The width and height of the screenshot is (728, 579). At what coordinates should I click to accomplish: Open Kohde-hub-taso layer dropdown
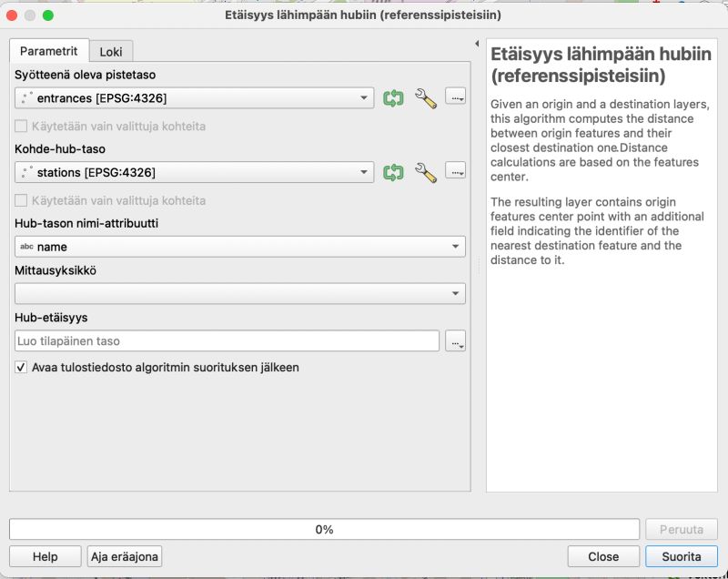click(194, 172)
